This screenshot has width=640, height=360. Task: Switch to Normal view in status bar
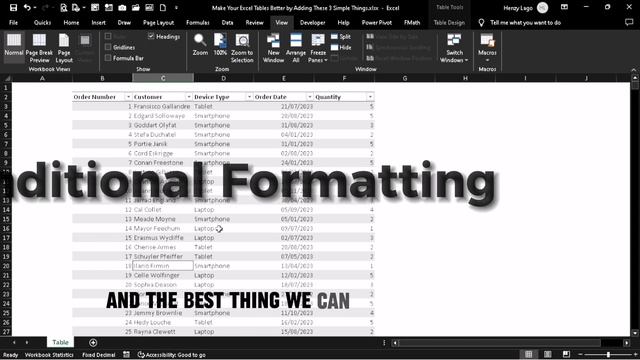[529, 354]
